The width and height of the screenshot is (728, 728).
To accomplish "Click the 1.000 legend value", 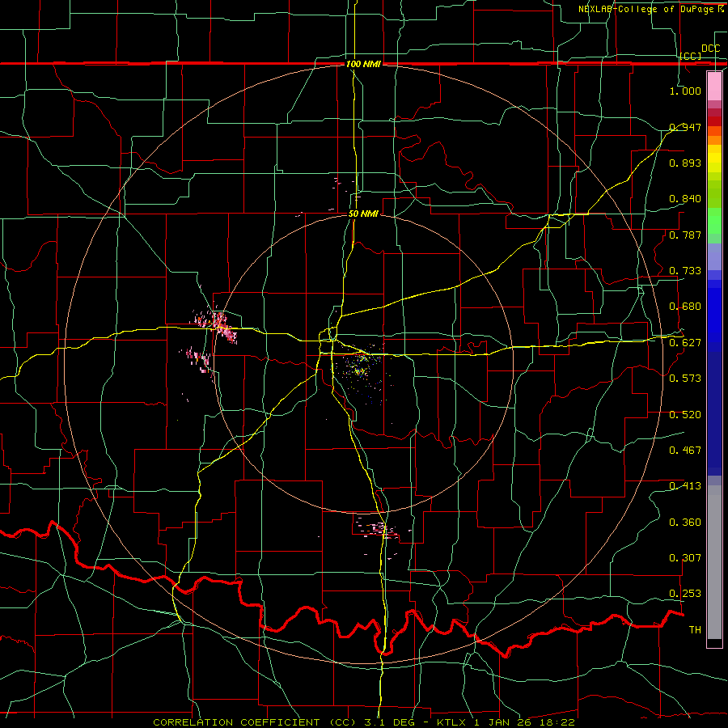I will click(x=685, y=91).
